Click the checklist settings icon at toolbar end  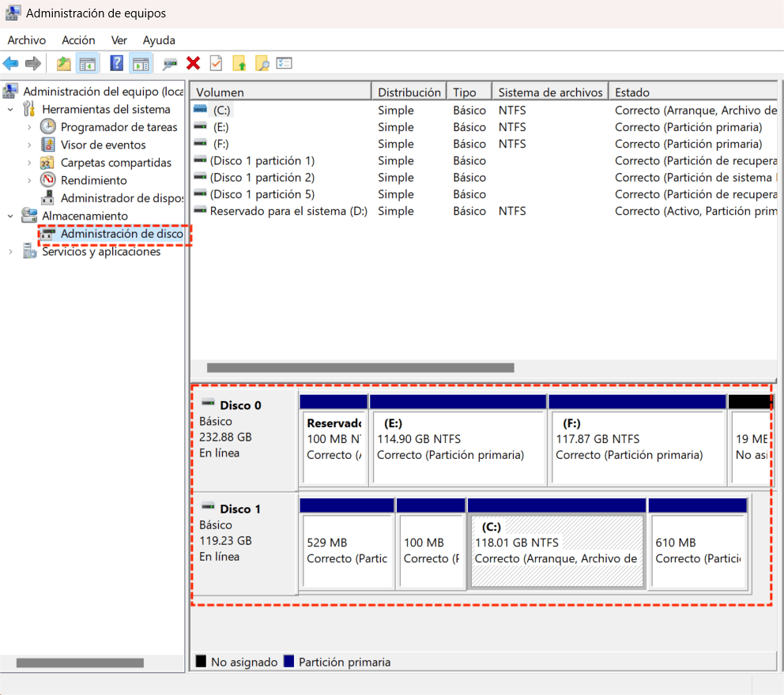[x=285, y=63]
